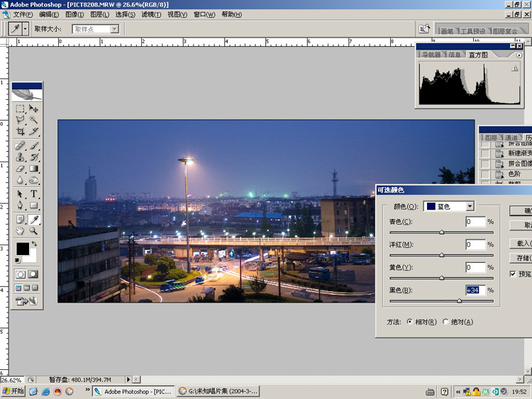Switch to standard screen mode

[x=18, y=288]
